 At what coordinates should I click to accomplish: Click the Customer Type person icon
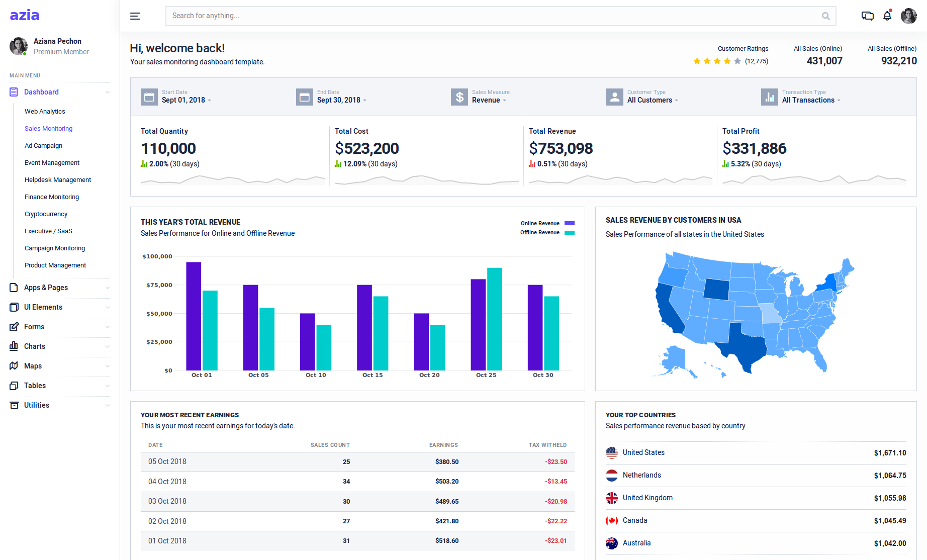click(x=615, y=97)
